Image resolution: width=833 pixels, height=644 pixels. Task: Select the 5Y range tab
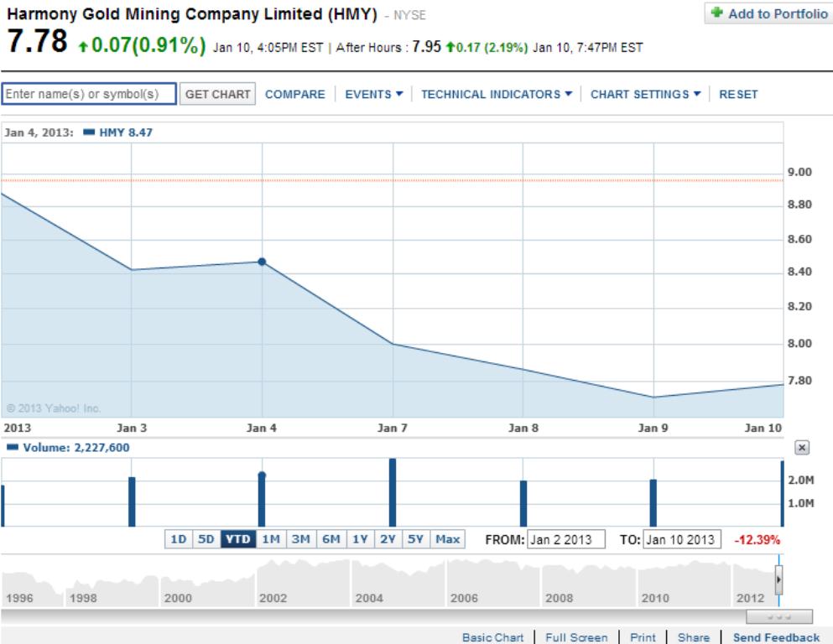point(415,539)
